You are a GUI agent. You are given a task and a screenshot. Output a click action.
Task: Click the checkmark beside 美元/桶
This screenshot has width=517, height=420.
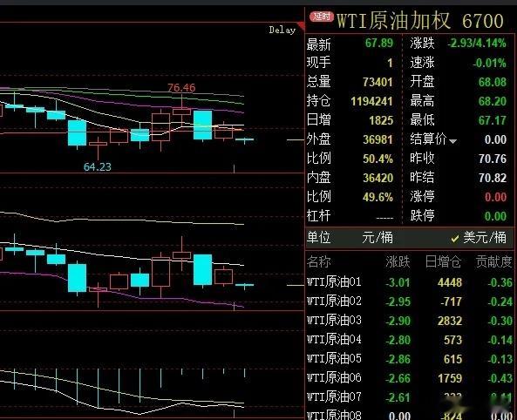point(455,239)
